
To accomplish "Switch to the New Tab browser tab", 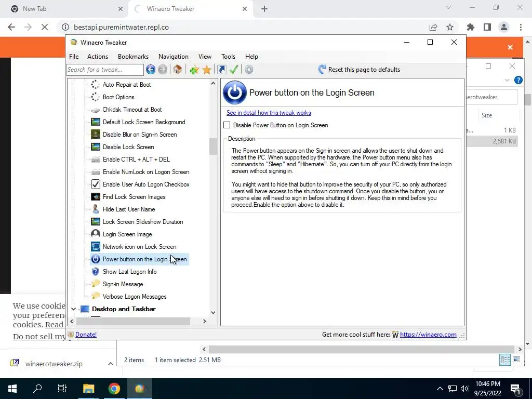I will click(64, 9).
